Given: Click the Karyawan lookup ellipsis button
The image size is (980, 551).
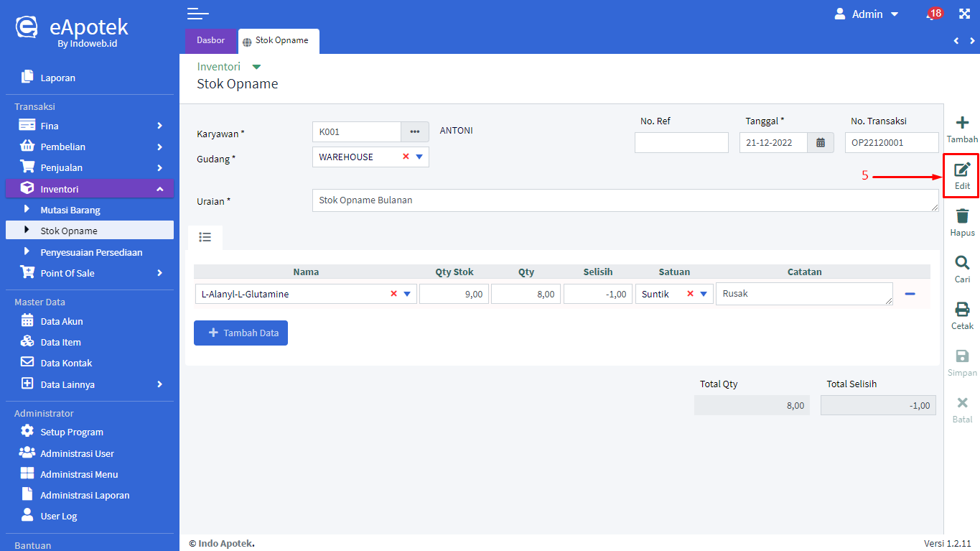Looking at the screenshot, I should (x=414, y=131).
